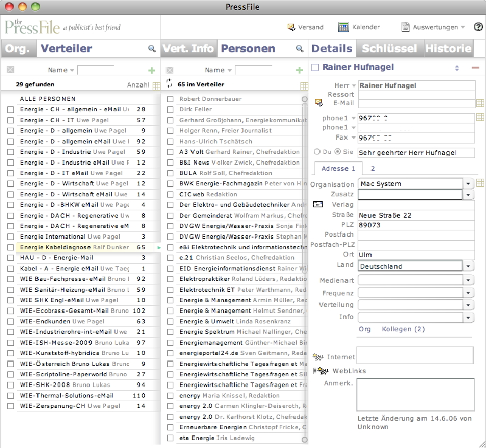
Task: Open the Land dropdown list
Action: [x=468, y=266]
